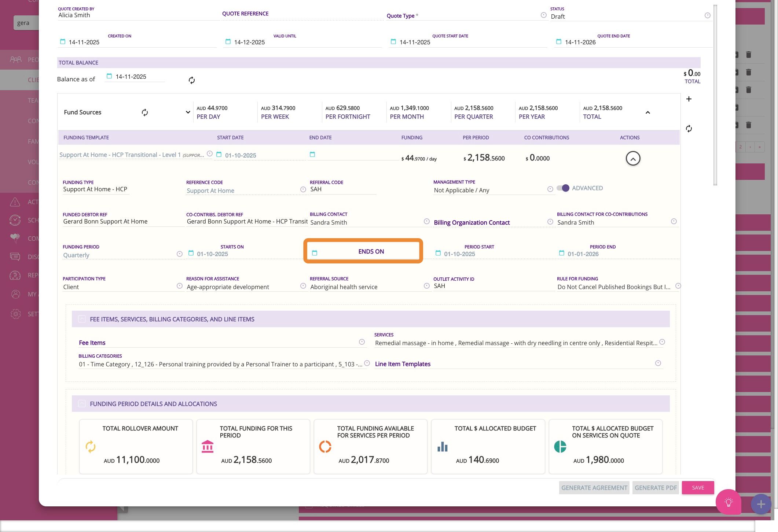Collapse Funding Period Details and Allocations section
This screenshot has width=778, height=532.
point(82,404)
